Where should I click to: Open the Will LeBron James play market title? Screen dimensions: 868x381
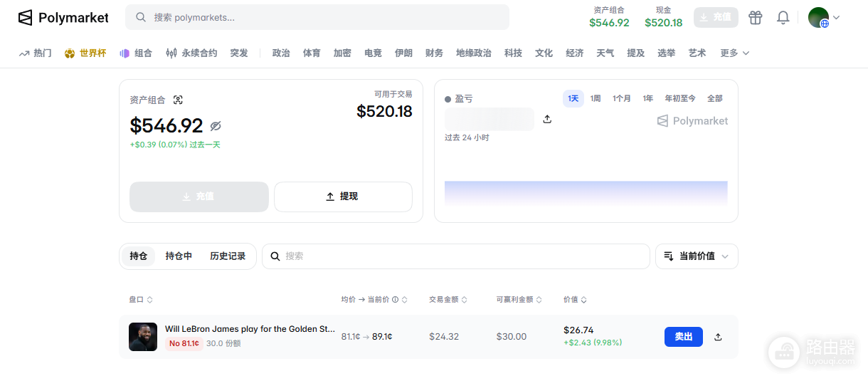[250, 329]
